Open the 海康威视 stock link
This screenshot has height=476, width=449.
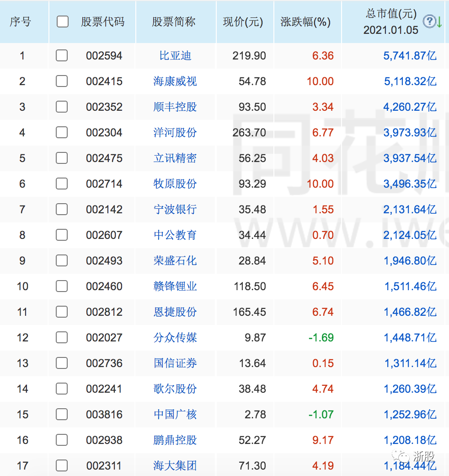coord(175,81)
